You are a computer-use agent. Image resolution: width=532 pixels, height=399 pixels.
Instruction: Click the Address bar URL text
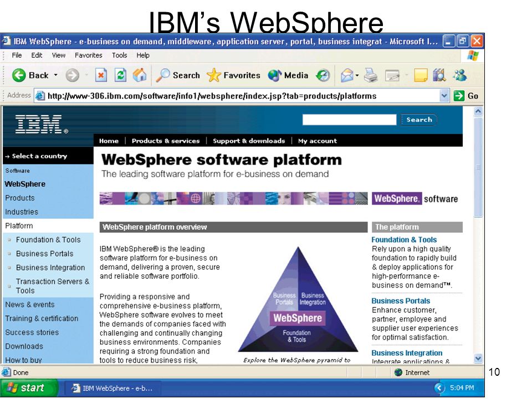(x=212, y=96)
